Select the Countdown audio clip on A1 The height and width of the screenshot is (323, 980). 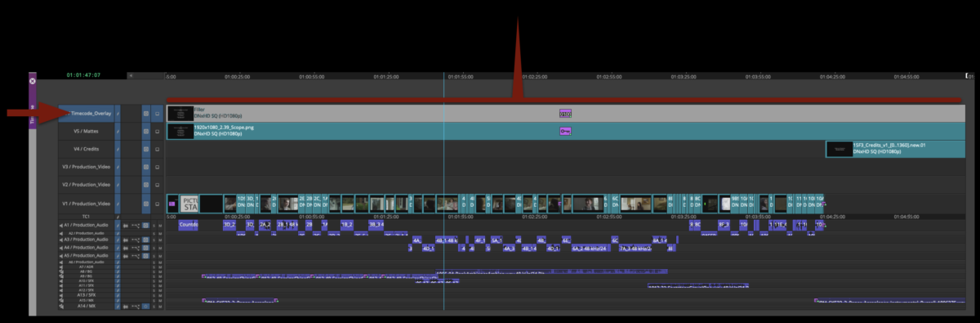pyautogui.click(x=189, y=225)
